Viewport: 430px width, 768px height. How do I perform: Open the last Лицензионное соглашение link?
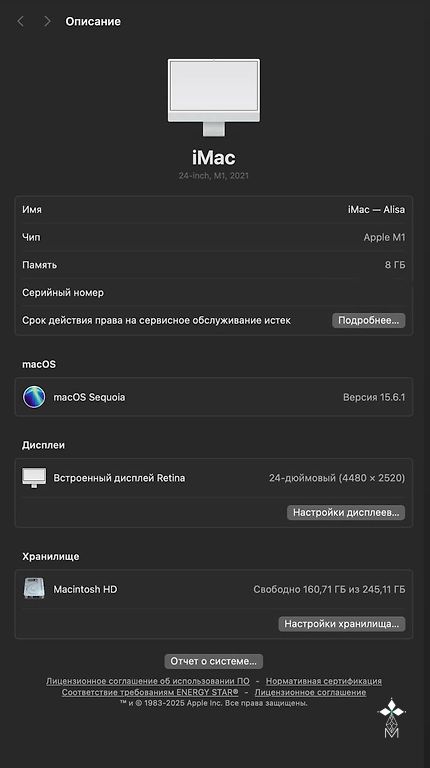tap(311, 692)
